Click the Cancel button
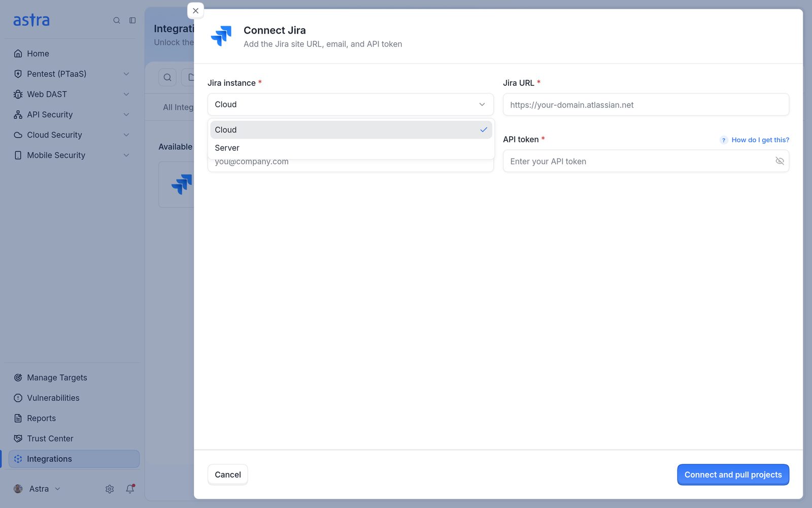This screenshot has height=508, width=812. point(228,474)
